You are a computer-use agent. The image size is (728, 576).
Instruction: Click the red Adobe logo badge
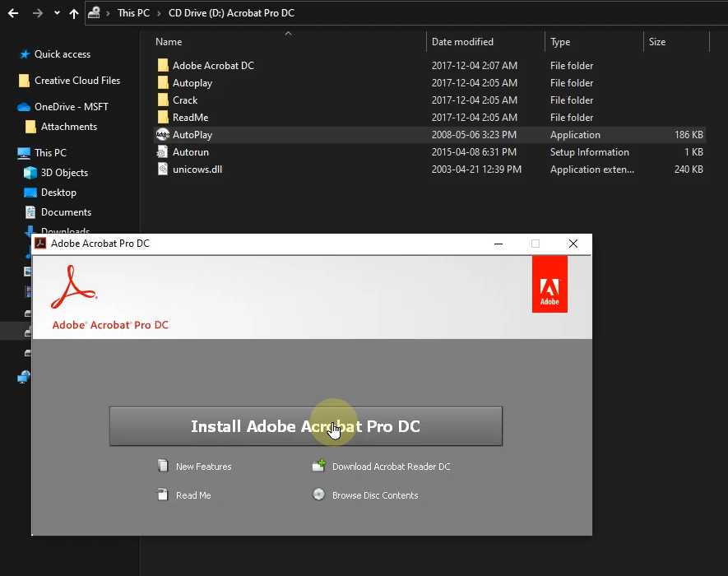click(549, 284)
